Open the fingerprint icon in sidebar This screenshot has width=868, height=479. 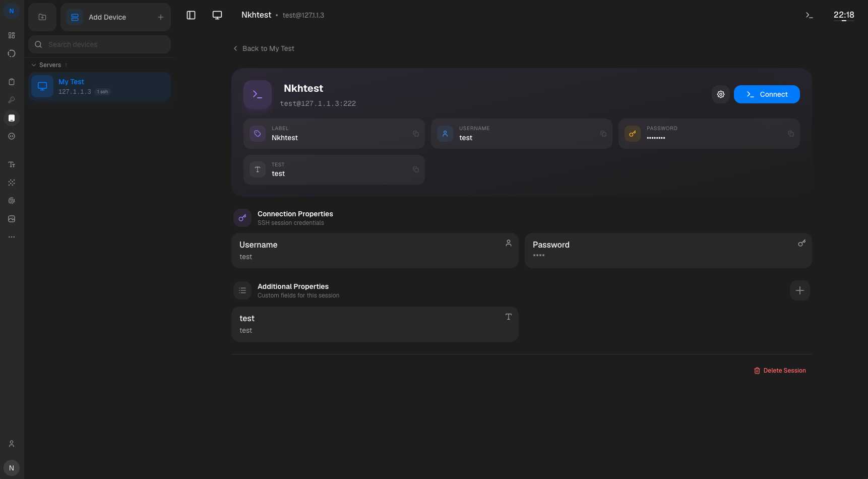[x=12, y=201]
